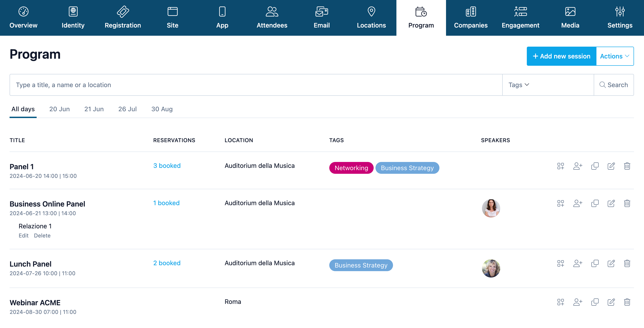Add a person to Business Online Panel

(578, 203)
